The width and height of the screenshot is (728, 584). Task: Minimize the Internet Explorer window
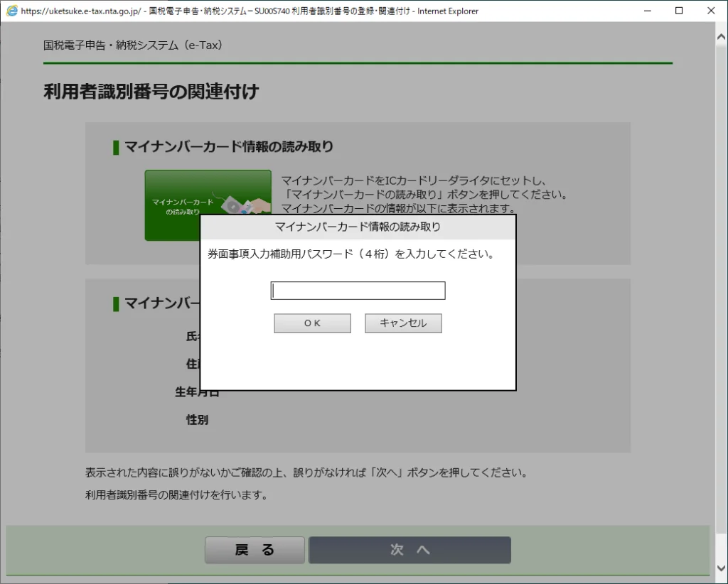pos(648,11)
